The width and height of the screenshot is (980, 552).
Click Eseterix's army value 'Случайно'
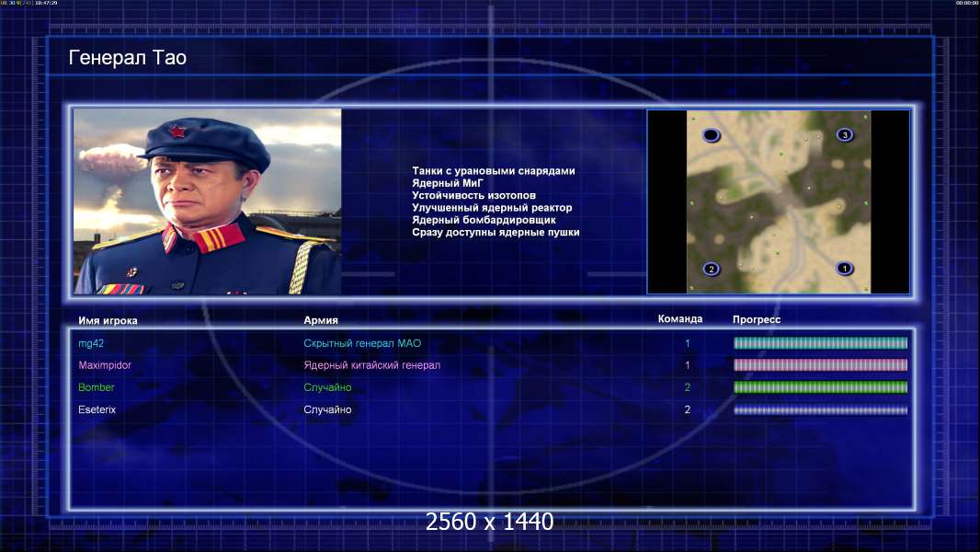[x=327, y=409]
